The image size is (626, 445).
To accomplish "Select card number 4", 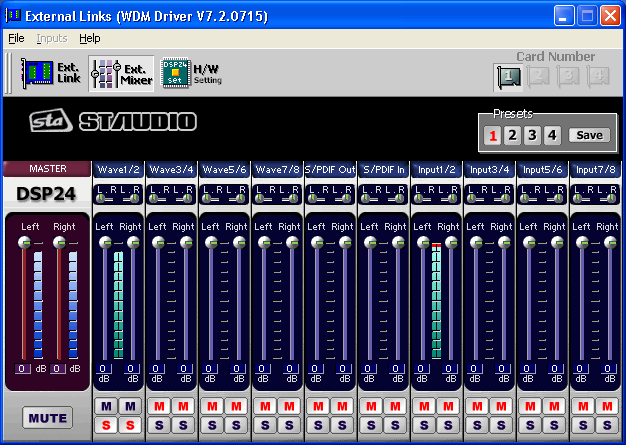I will click(x=598, y=76).
